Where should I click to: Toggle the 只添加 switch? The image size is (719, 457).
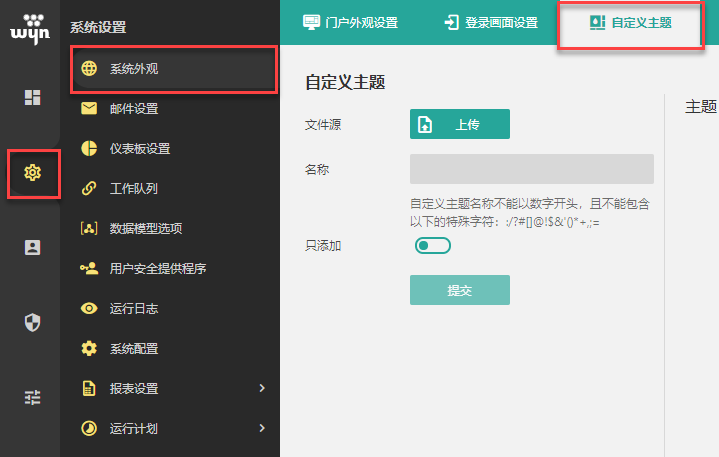pyautogui.click(x=432, y=246)
